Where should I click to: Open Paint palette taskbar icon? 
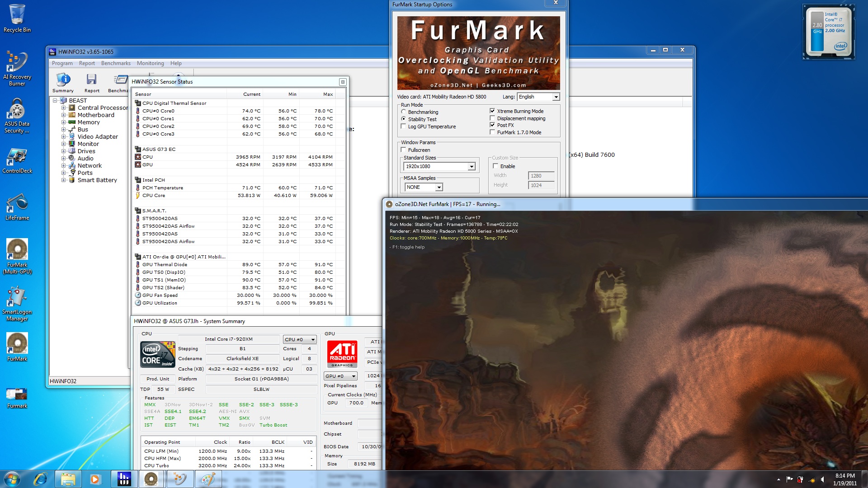(208, 479)
